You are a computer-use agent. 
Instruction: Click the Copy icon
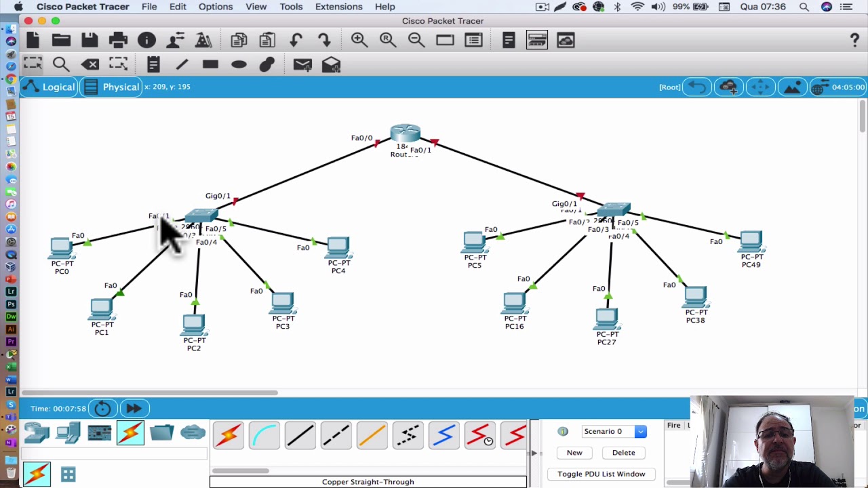point(239,41)
